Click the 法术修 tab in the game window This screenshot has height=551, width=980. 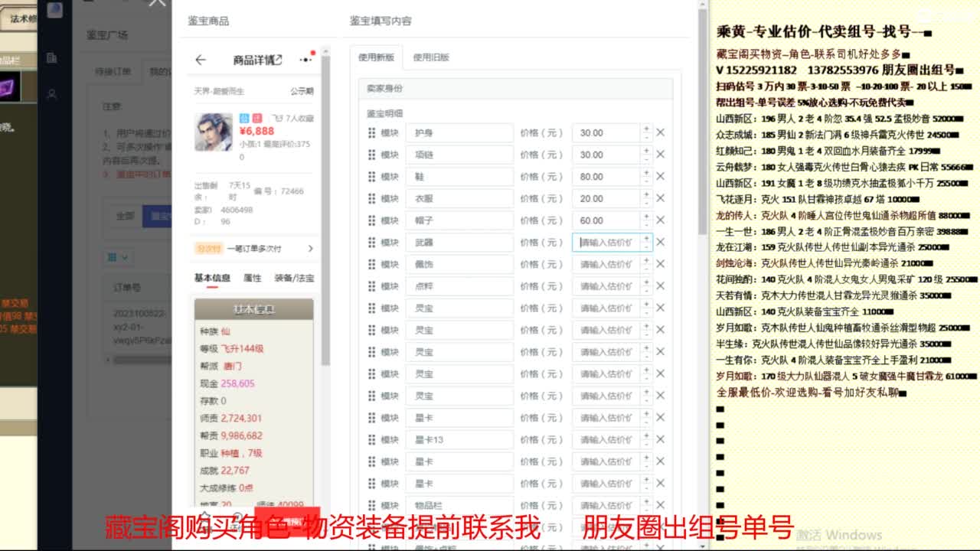point(22,19)
